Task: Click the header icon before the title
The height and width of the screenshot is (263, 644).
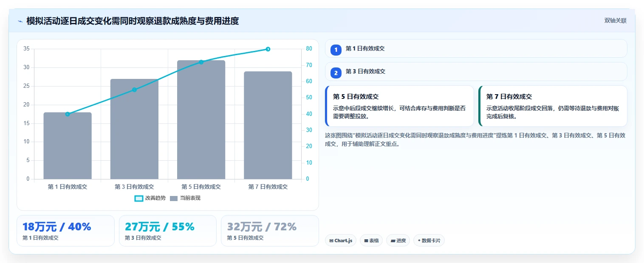Action: click(20, 21)
